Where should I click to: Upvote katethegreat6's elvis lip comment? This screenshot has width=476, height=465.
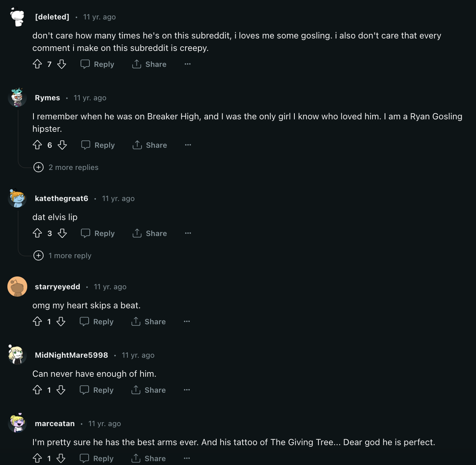pos(37,233)
